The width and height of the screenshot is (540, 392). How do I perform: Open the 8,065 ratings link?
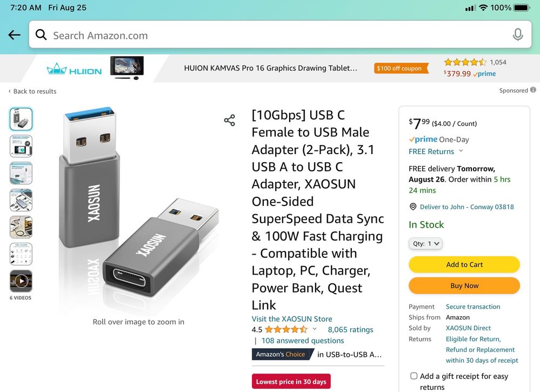click(x=350, y=330)
